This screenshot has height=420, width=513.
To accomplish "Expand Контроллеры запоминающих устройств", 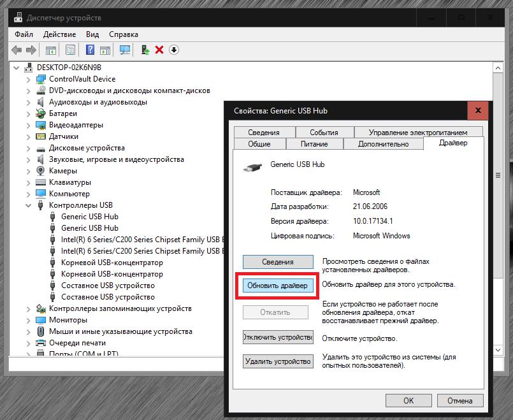I will [x=29, y=308].
